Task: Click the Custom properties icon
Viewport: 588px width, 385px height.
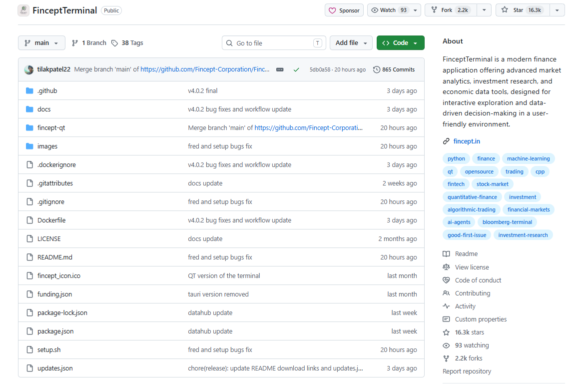Action: coord(446,319)
